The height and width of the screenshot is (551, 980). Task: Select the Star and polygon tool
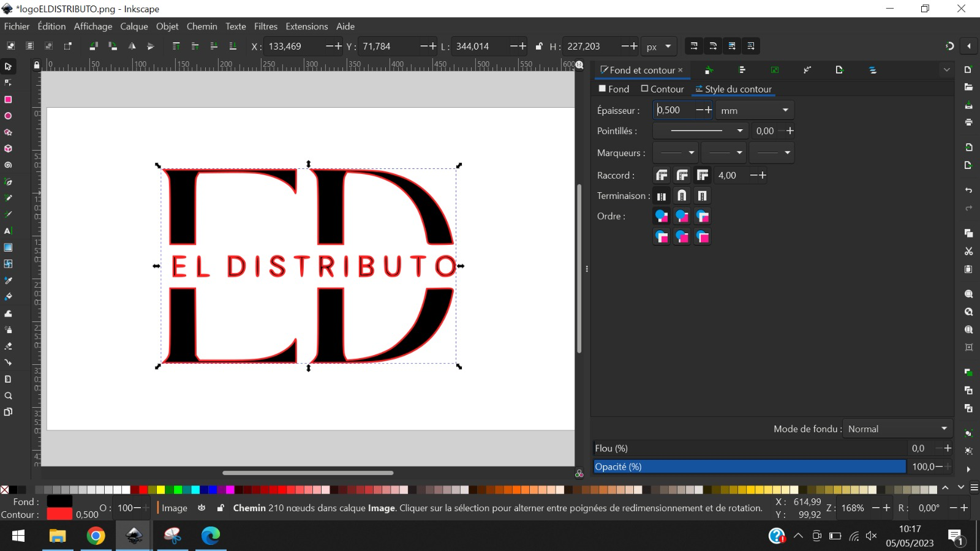click(x=8, y=132)
